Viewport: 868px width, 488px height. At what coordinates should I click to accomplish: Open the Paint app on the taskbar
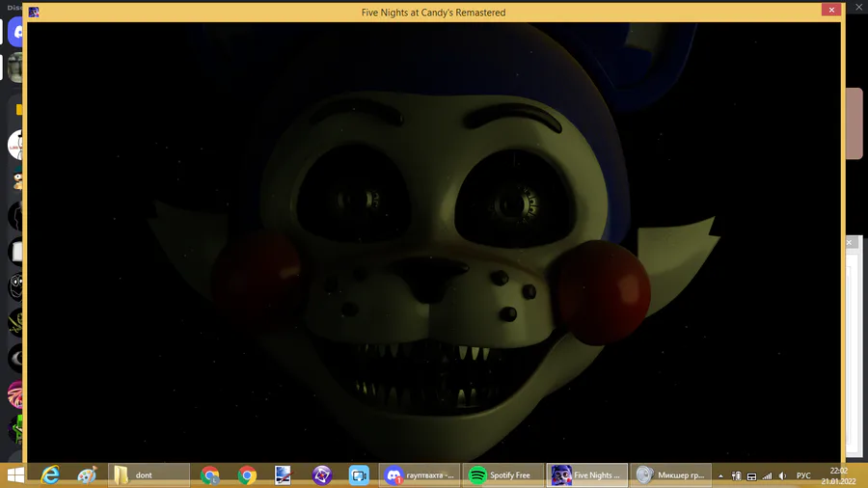pyautogui.click(x=87, y=475)
